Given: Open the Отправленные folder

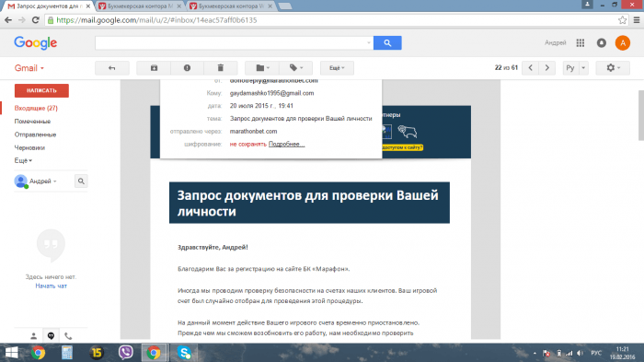Looking at the screenshot, I should 35,134.
